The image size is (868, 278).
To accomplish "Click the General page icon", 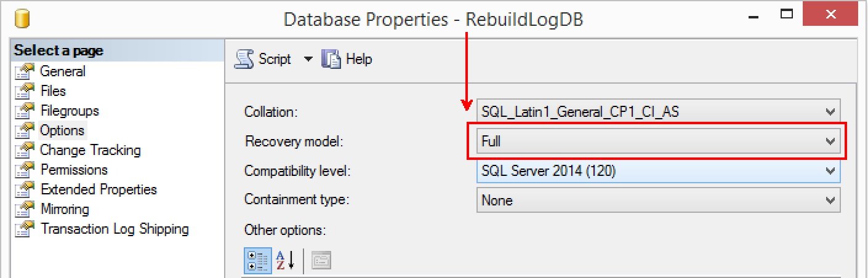I will 25,72.
